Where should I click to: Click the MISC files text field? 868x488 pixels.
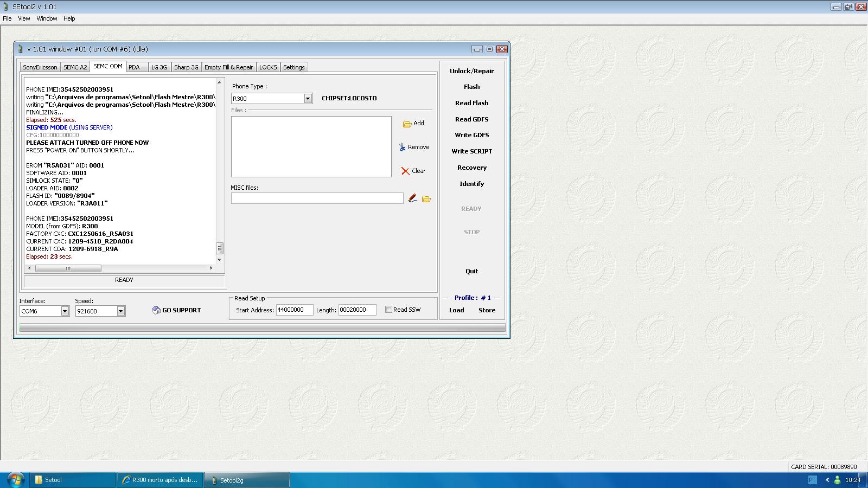pos(317,198)
